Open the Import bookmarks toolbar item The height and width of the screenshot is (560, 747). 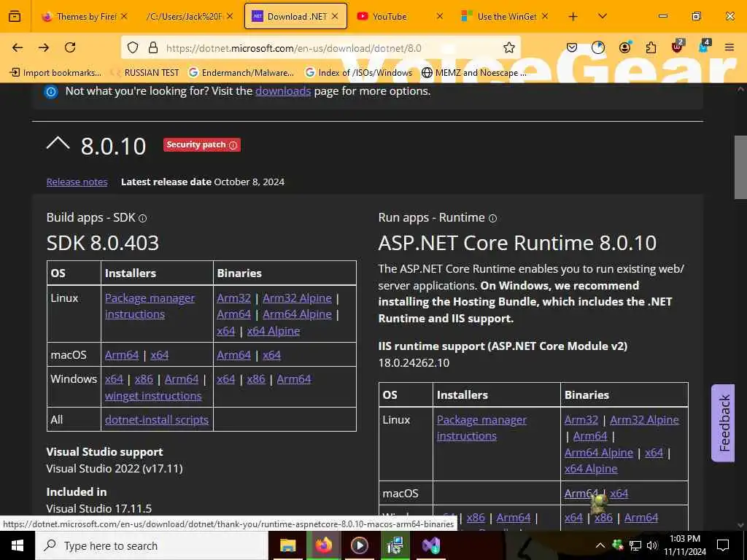[x=55, y=73]
